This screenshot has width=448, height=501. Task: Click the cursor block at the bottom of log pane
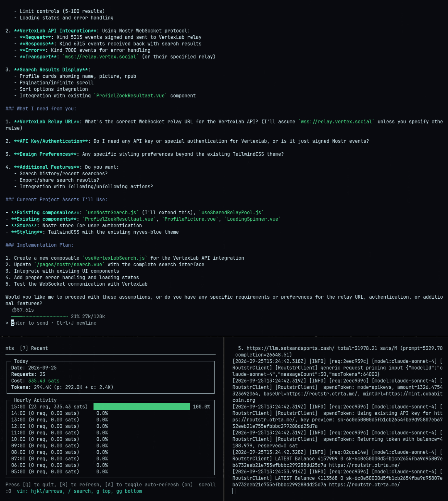coord(234,491)
